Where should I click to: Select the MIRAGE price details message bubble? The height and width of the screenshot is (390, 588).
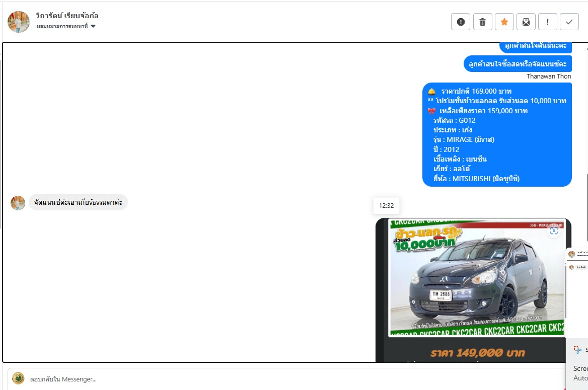497,135
